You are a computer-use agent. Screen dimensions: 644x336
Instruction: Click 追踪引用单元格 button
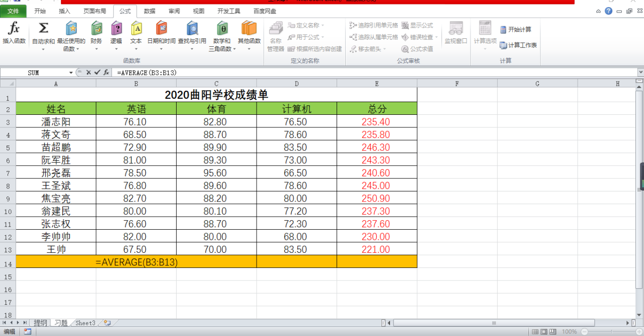pos(374,25)
